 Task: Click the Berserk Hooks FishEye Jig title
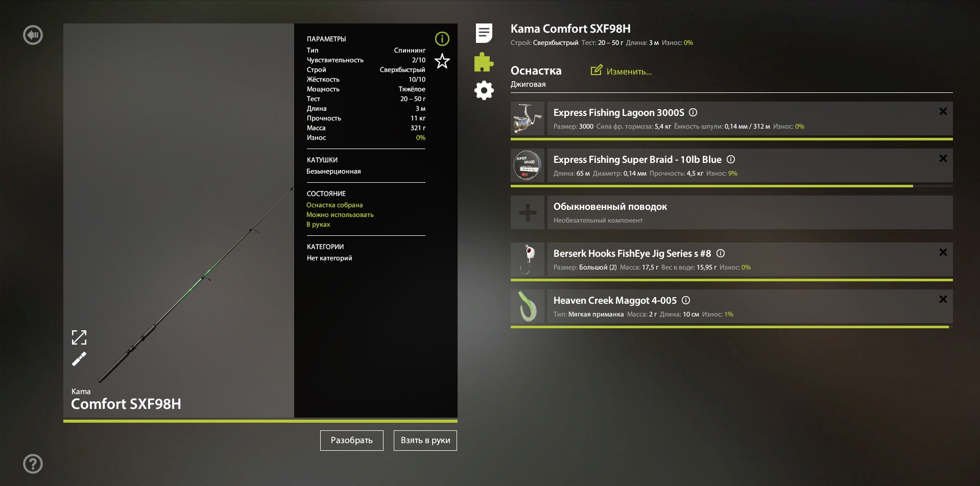point(632,253)
